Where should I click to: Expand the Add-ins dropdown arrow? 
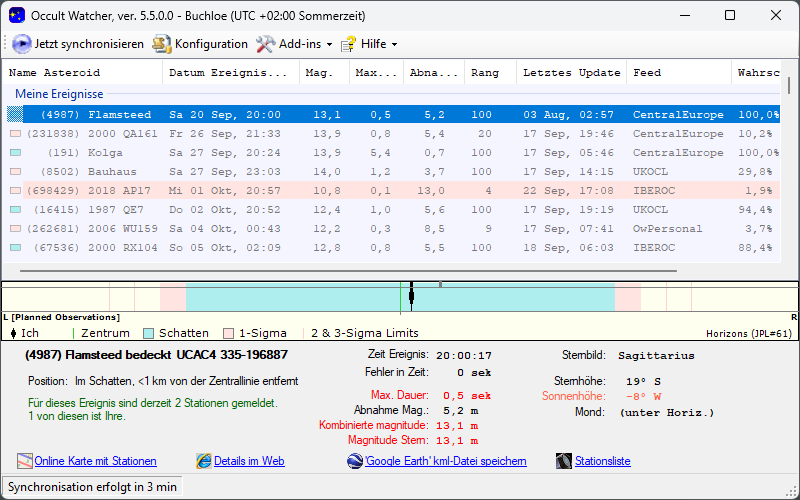click(x=329, y=45)
